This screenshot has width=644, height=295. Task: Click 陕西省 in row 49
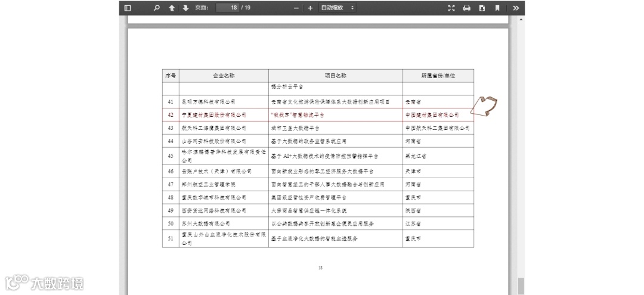coord(413,210)
